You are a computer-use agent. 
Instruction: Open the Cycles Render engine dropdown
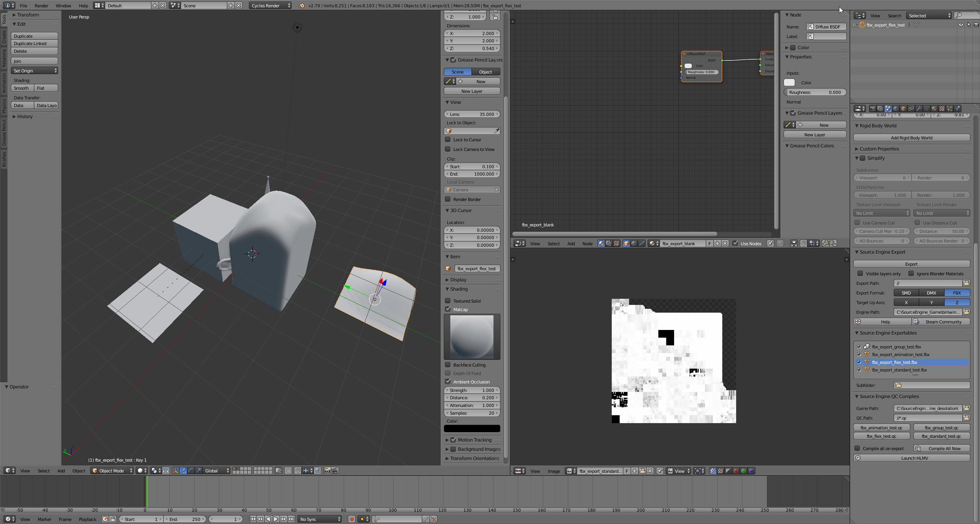tap(269, 5)
